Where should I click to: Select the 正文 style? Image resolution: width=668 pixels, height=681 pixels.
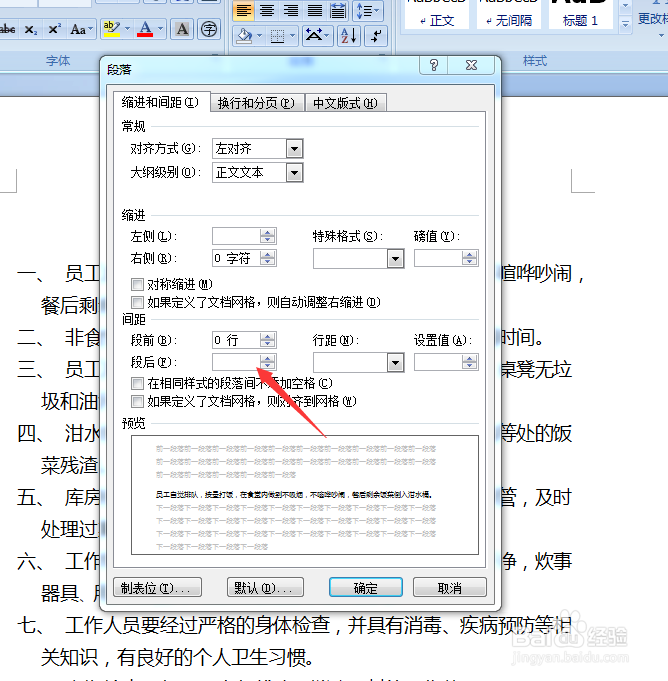437,14
